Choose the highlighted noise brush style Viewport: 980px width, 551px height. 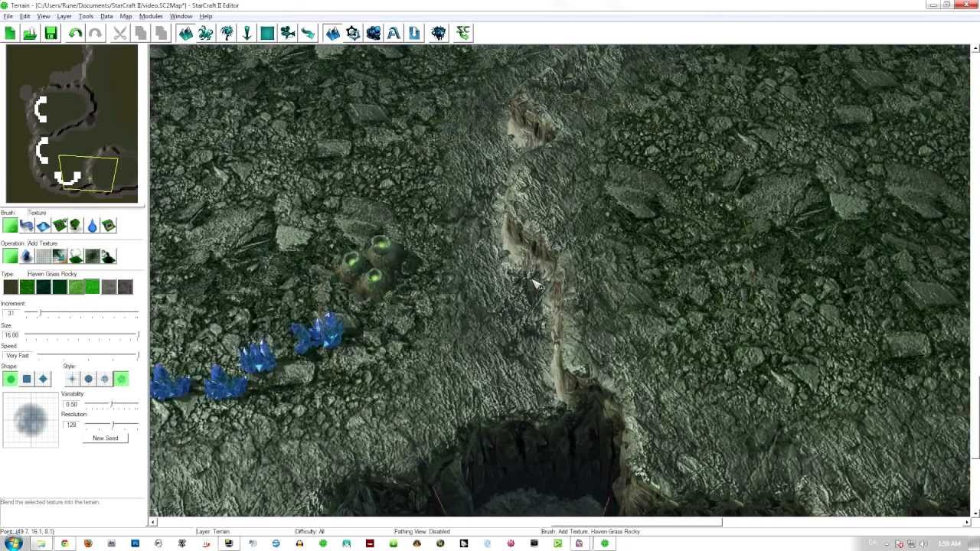pyautogui.click(x=121, y=379)
